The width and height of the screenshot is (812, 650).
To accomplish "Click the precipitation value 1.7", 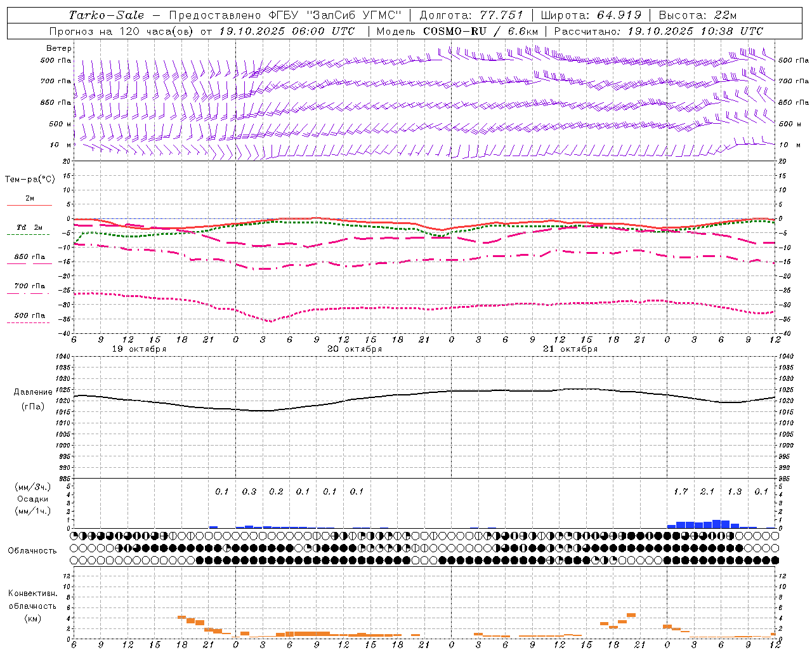I will (x=681, y=491).
